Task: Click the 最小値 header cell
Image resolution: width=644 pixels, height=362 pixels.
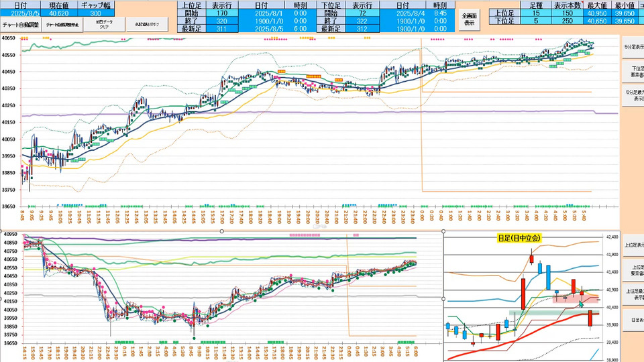Action: tap(625, 5)
